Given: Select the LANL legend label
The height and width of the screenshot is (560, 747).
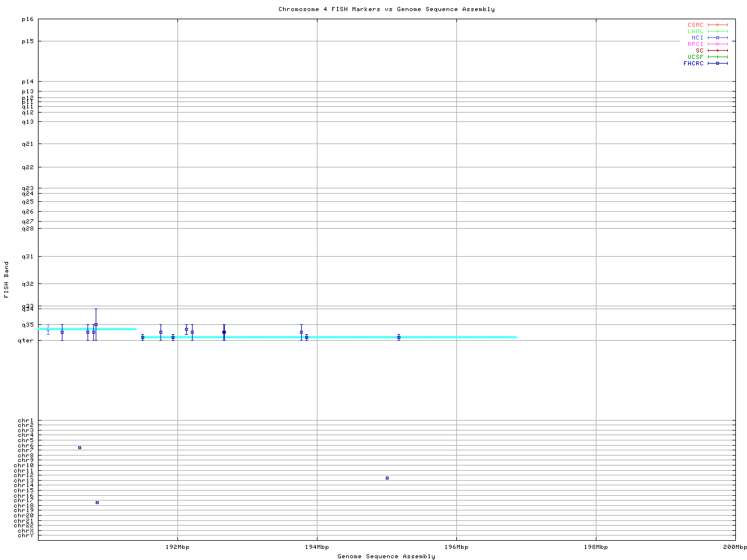Looking at the screenshot, I should pos(696,32).
